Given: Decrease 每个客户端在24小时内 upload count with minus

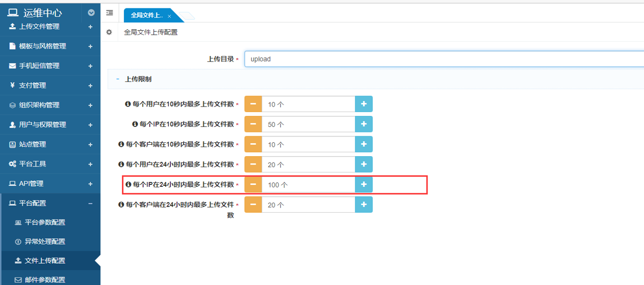Looking at the screenshot, I should (253, 204).
